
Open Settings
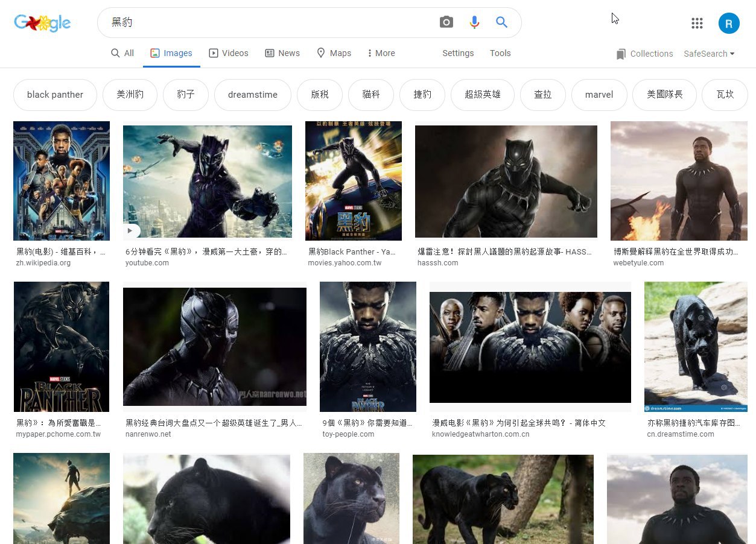click(x=458, y=53)
